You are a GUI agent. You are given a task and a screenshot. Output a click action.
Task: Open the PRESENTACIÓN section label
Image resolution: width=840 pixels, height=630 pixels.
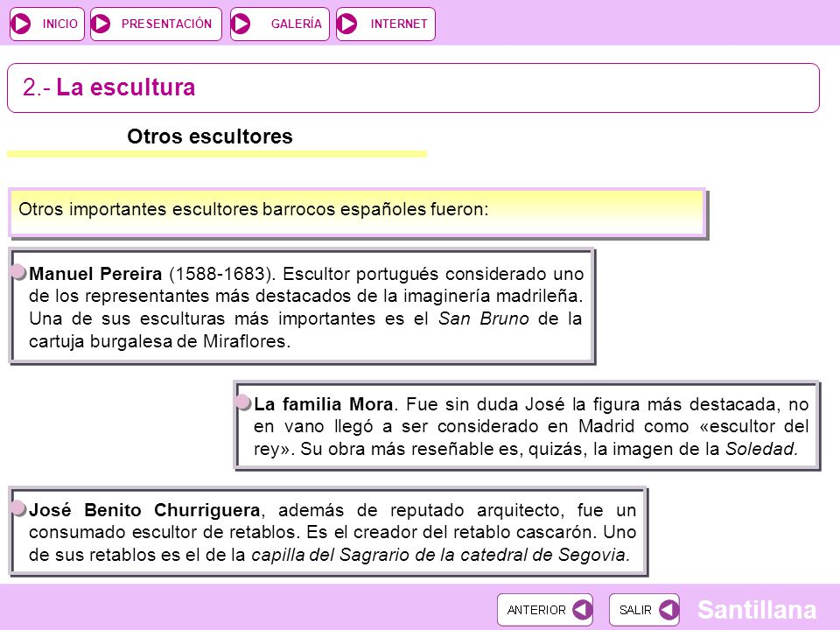point(166,24)
